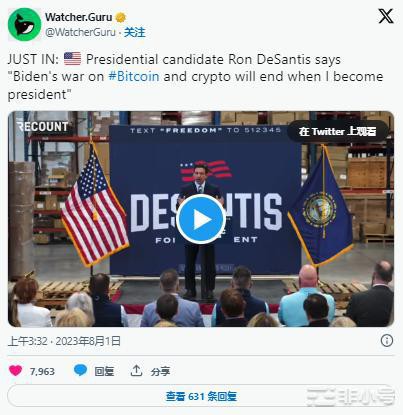Click the blue reply bubble icon
The image size is (403, 415).
[x=80, y=370]
